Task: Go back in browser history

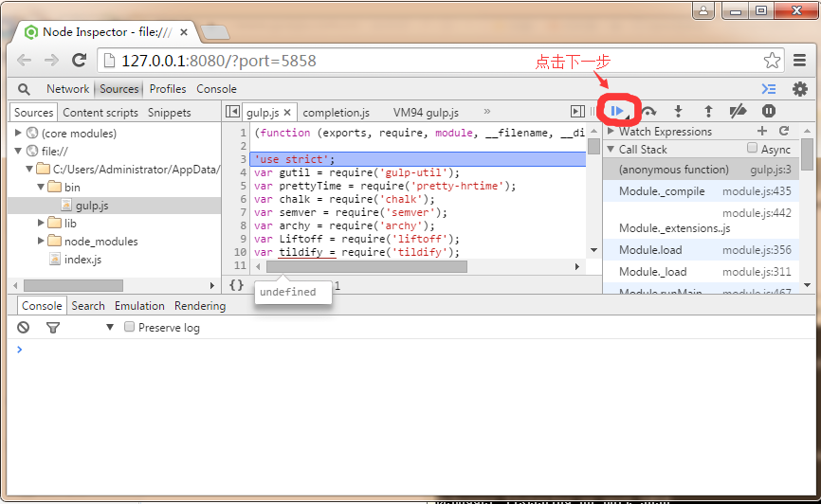Action: (x=24, y=61)
